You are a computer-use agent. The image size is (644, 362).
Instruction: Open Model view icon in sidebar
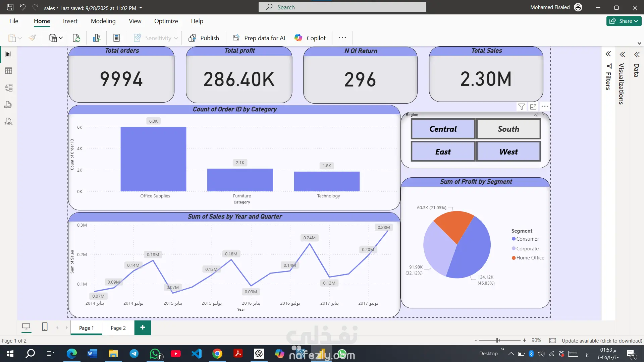click(8, 88)
